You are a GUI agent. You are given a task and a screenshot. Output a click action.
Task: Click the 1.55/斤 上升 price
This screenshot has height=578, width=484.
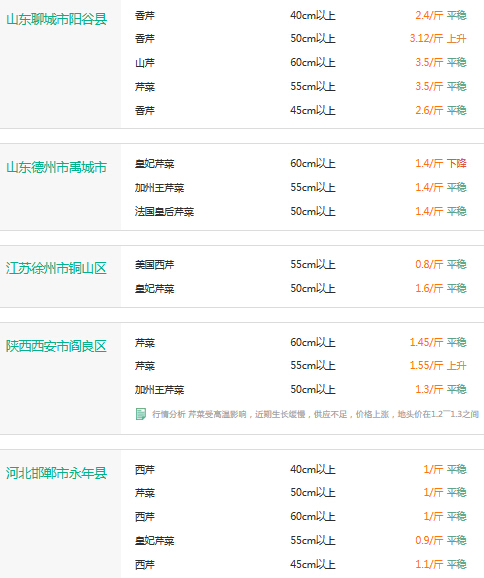click(438, 365)
